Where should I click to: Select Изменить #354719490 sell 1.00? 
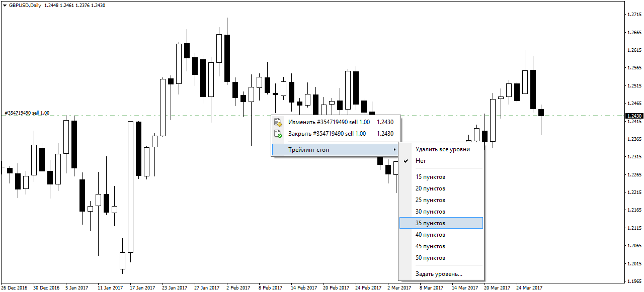tap(336, 122)
